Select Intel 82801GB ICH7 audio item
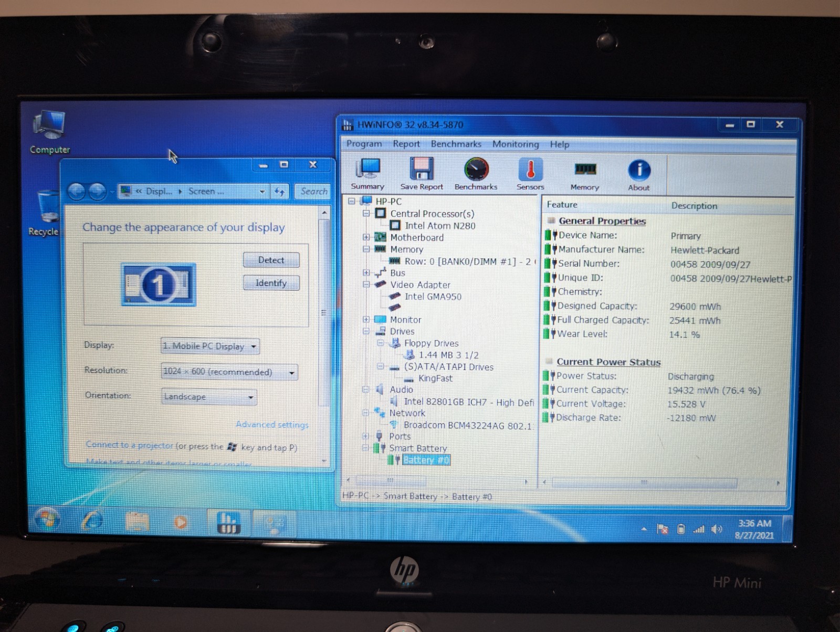The height and width of the screenshot is (632, 840). (469, 402)
